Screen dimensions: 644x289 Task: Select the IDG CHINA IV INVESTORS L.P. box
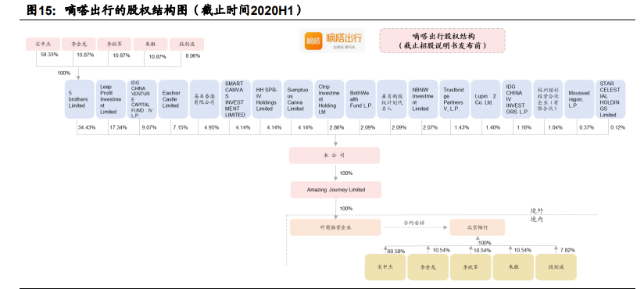click(517, 99)
